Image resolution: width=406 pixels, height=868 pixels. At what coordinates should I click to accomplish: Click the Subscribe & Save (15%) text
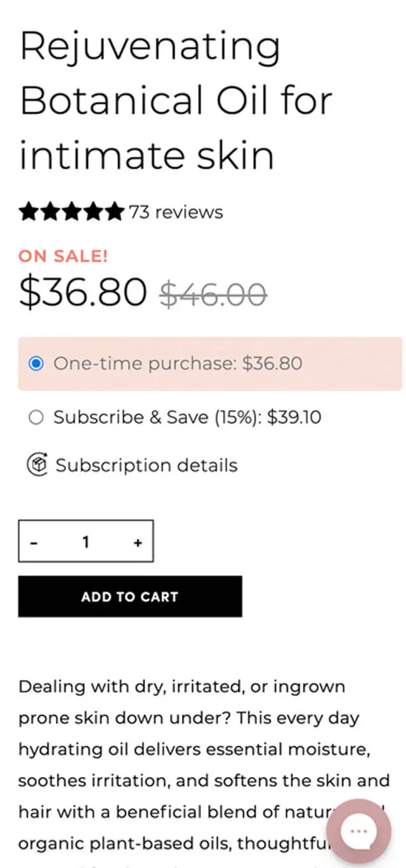188,417
